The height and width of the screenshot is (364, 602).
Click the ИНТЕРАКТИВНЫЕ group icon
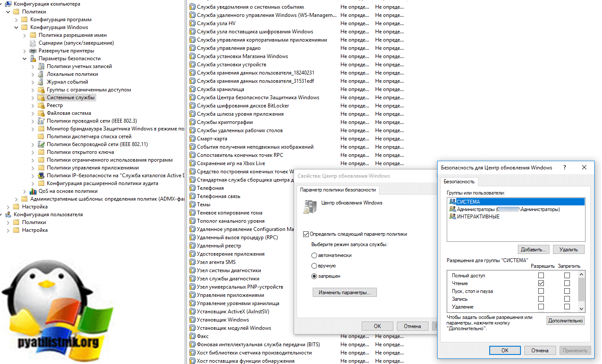coord(453,217)
